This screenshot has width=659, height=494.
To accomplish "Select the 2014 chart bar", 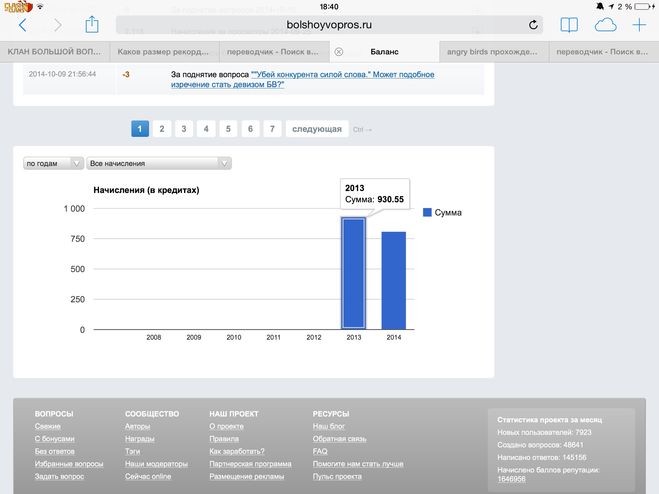I will [x=394, y=280].
